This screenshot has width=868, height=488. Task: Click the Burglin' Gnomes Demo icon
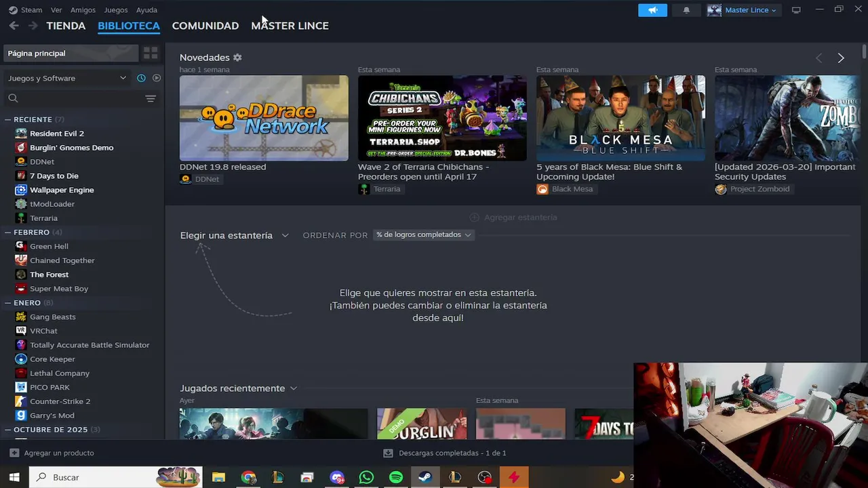point(21,148)
